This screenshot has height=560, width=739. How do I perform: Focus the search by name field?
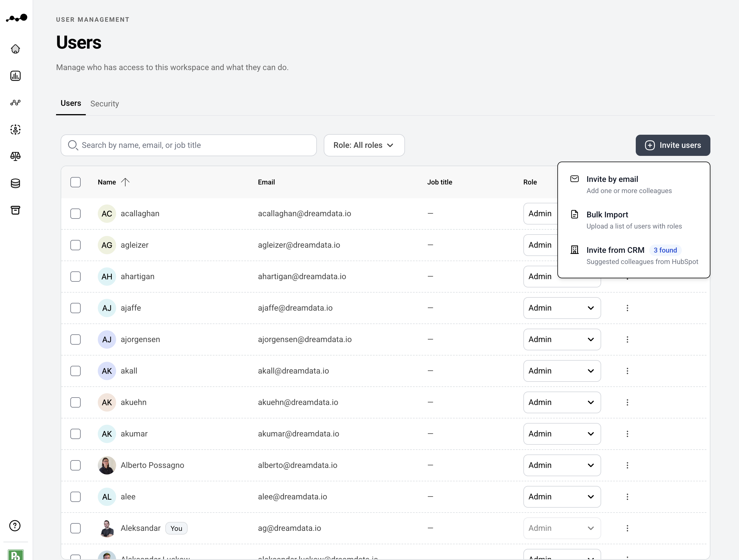coord(189,145)
